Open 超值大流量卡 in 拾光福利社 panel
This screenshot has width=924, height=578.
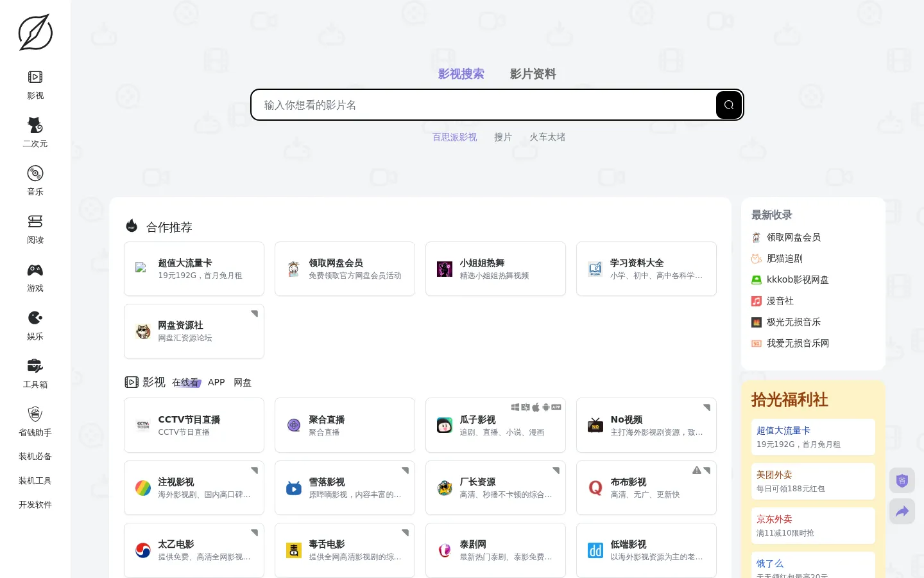[813, 437]
